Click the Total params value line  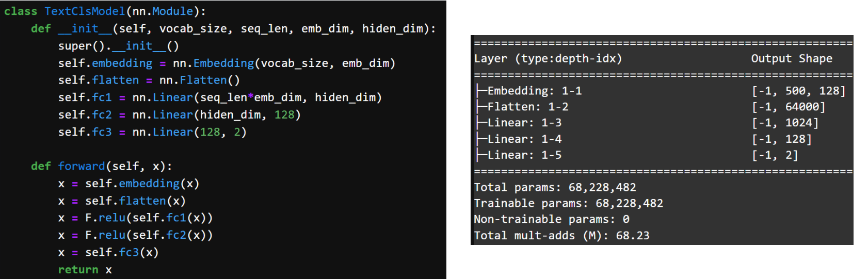(x=555, y=187)
